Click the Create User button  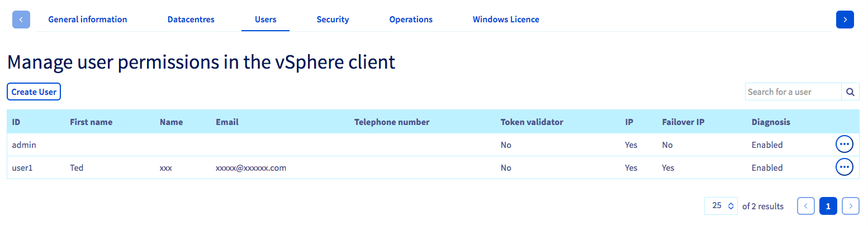pos(34,92)
